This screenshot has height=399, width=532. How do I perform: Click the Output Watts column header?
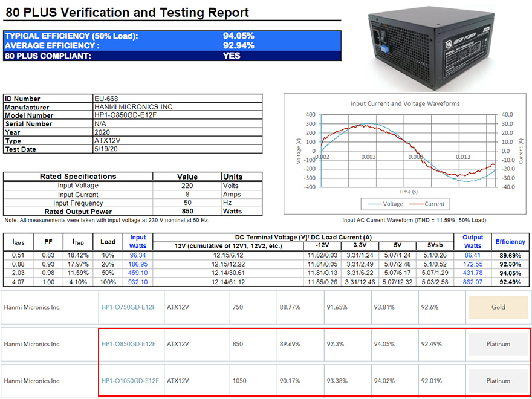tap(473, 242)
